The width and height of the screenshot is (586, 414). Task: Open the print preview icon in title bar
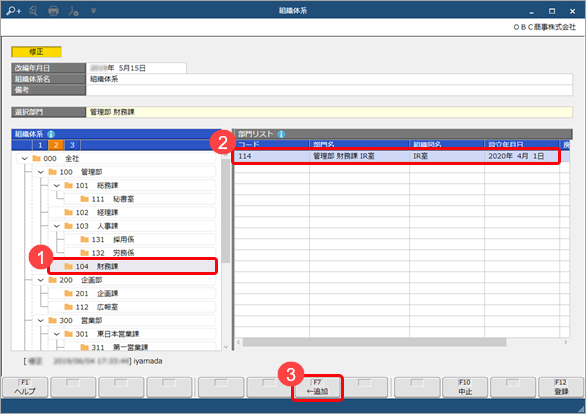coord(33,11)
